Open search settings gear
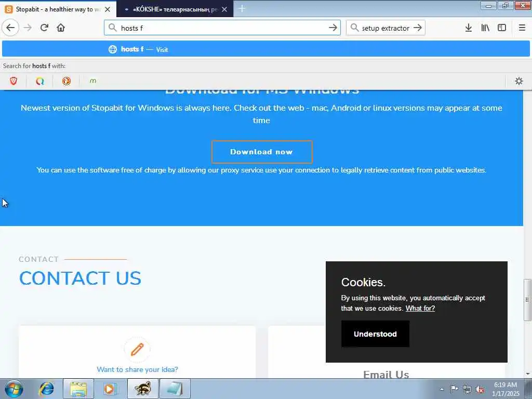Image resolution: width=532 pixels, height=399 pixels. [519, 81]
